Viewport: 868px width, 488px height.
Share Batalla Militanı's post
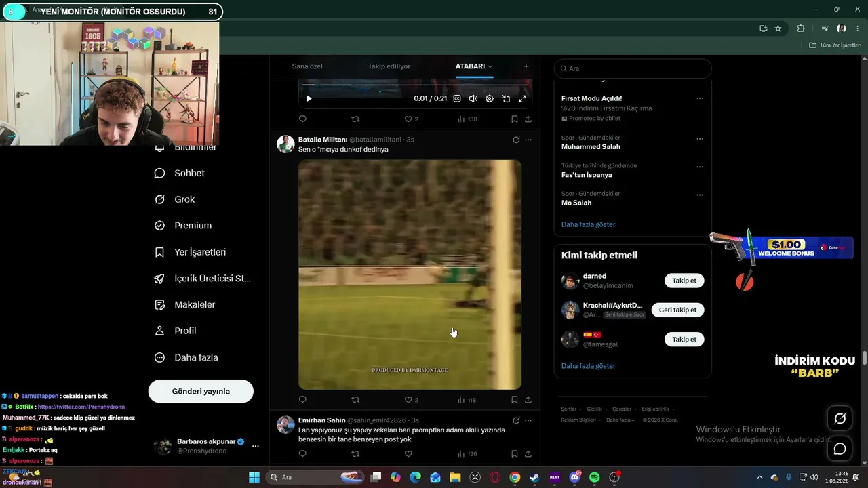click(528, 400)
